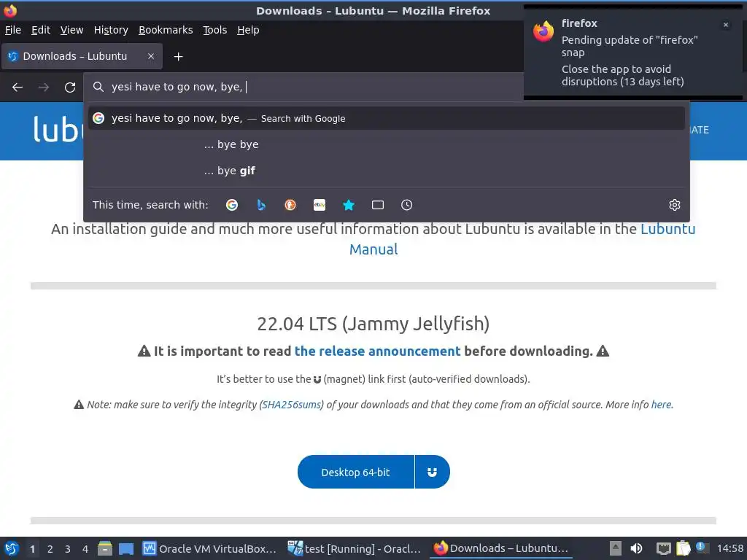
Task: Click the taskbar clock showing 14:58
Action: (x=729, y=548)
